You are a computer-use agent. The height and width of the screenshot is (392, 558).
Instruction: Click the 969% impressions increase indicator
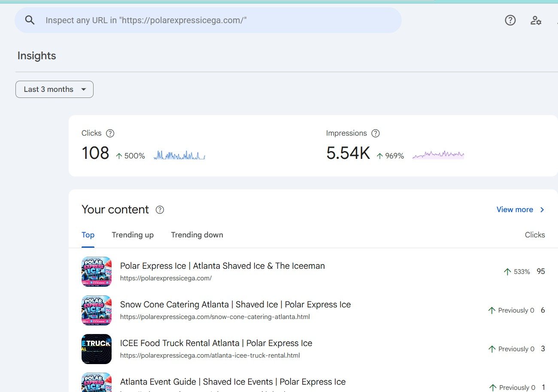(390, 156)
